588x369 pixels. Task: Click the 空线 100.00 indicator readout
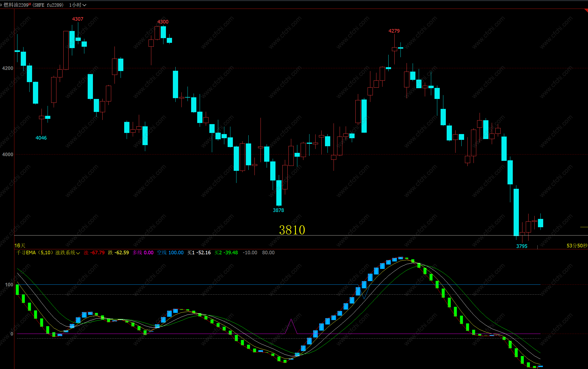[170, 253]
